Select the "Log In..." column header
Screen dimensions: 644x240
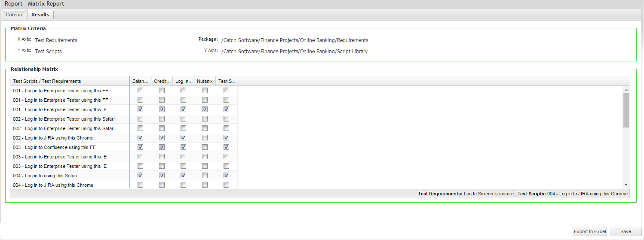pos(184,81)
